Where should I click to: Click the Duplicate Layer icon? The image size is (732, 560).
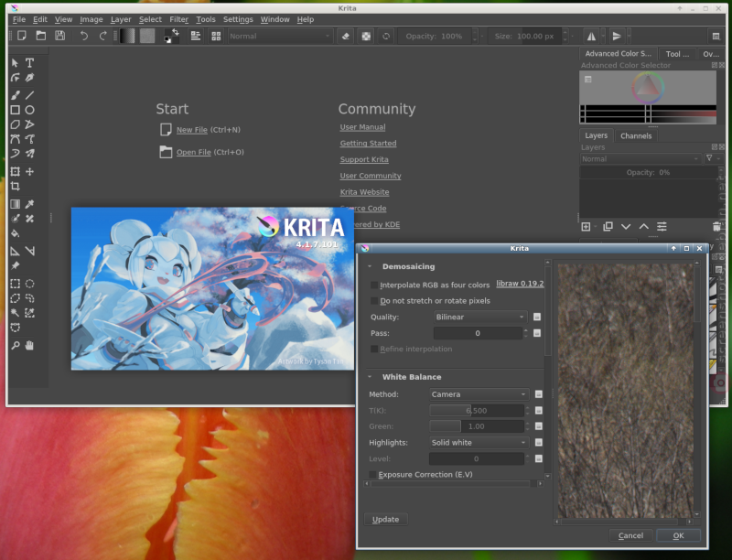[608, 227]
